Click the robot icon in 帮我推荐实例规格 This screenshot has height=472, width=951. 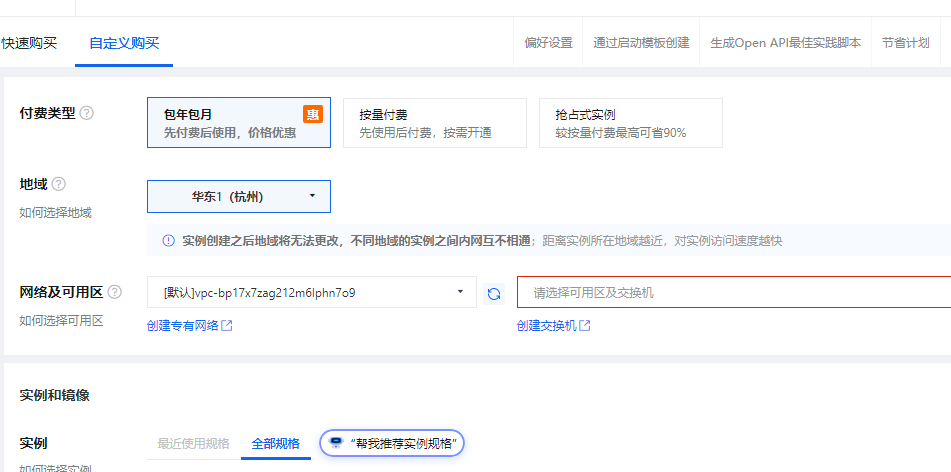[336, 442]
